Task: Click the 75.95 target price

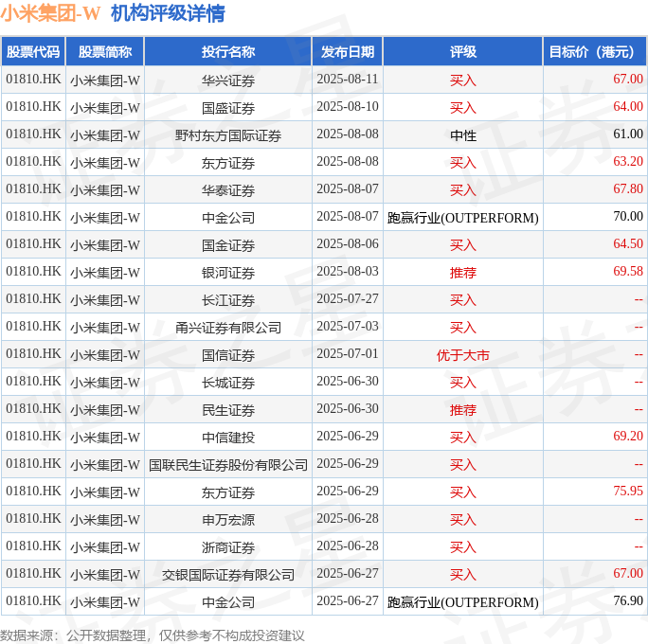Action: click(x=628, y=492)
